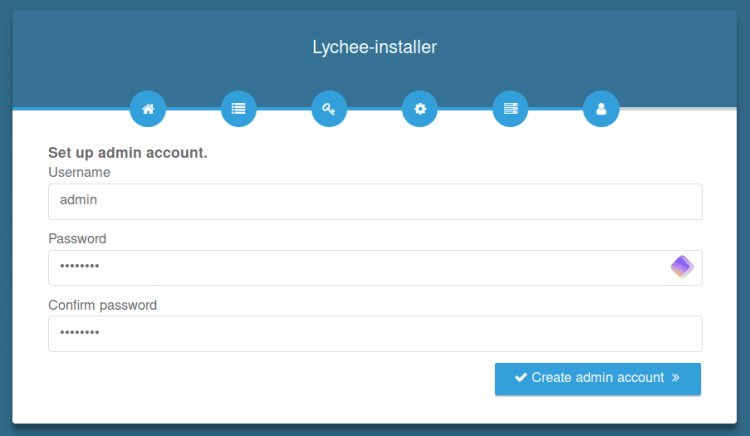The image size is (750, 436).
Task: Go to the list requirements step icon
Action: pos(238,109)
